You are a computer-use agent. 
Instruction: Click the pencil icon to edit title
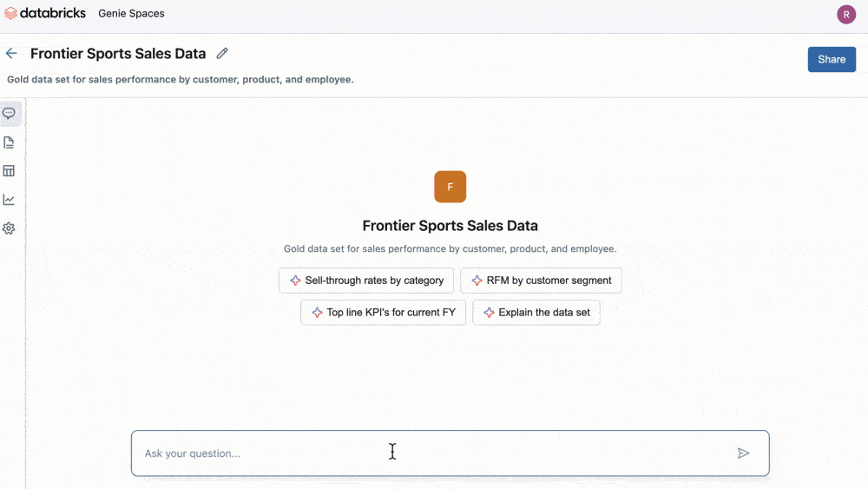click(x=222, y=54)
